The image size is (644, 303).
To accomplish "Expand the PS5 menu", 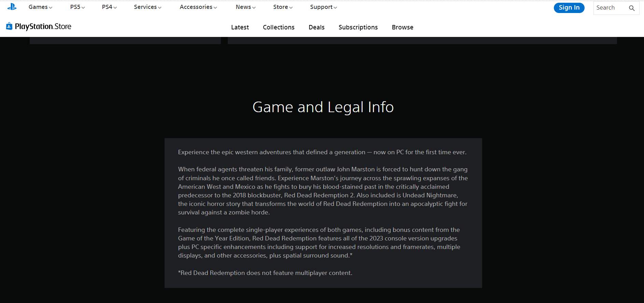I will click(x=78, y=7).
